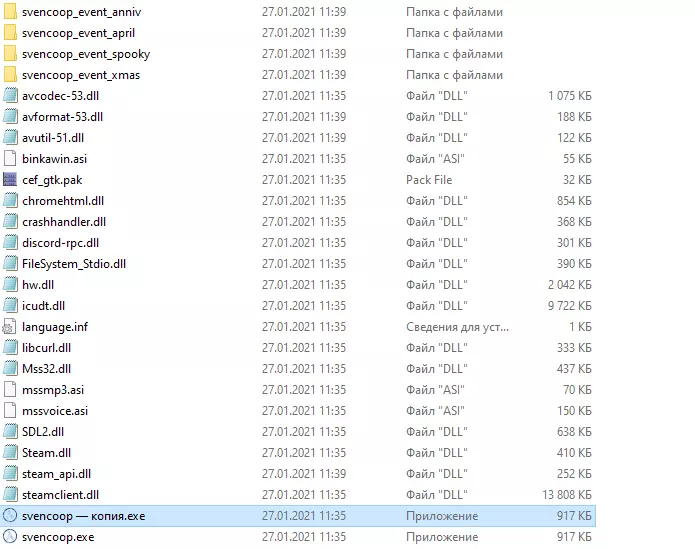Select the language.inf file name
Screen dimensions: 695x549
click(55, 327)
